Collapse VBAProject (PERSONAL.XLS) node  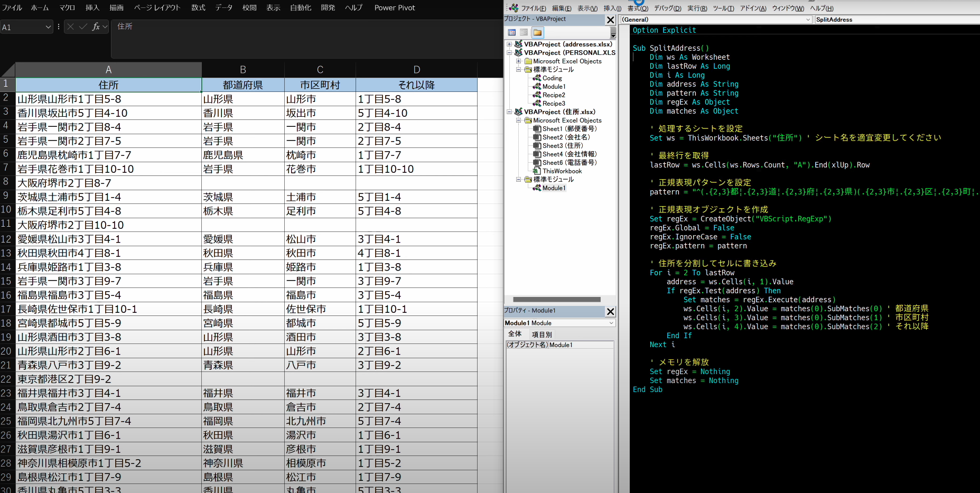coord(509,53)
